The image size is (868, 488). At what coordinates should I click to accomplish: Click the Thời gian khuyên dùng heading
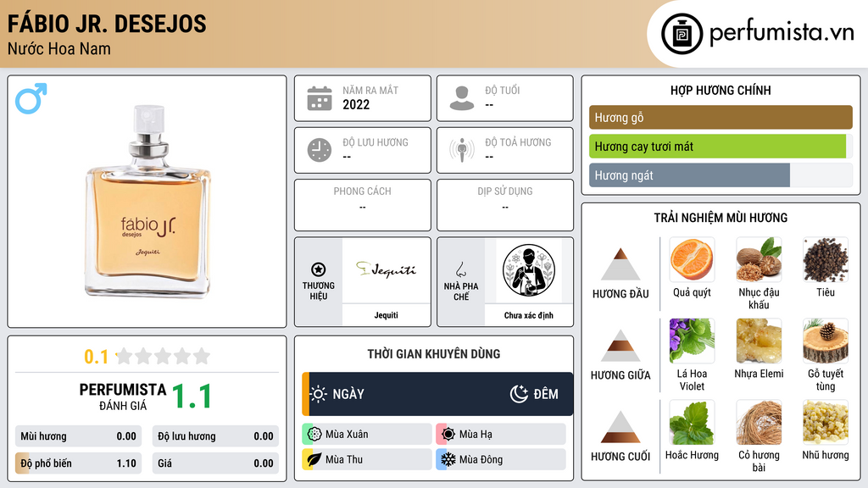coord(434,353)
